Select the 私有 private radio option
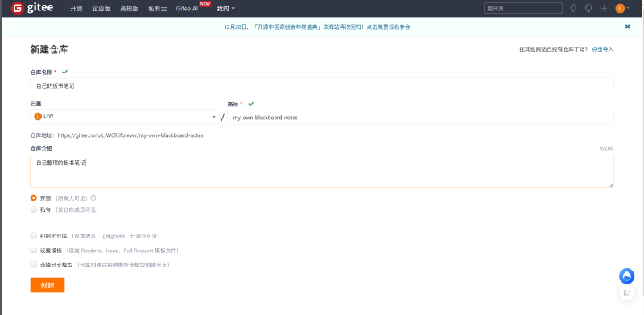Viewport: 644px width, 315px height. [x=34, y=209]
